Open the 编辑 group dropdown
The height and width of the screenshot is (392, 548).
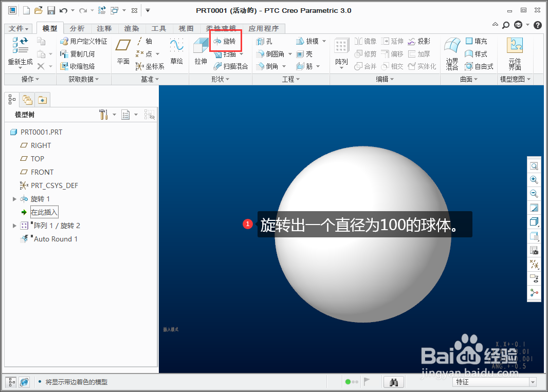(385, 79)
